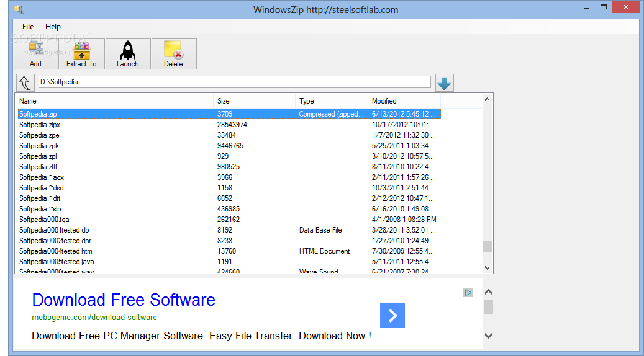This screenshot has height=356, width=644.
Task: Click the Launch rocket button
Action: pos(128,54)
